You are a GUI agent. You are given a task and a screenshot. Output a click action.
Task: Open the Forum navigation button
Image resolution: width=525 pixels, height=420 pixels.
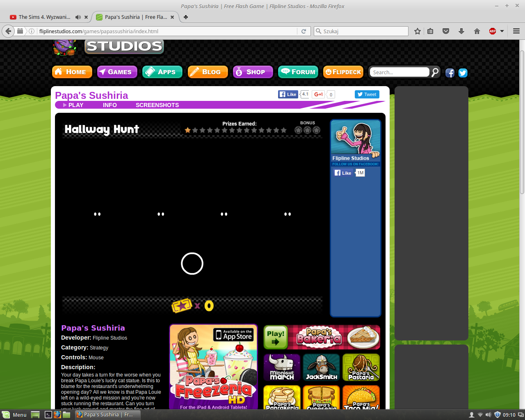point(298,72)
